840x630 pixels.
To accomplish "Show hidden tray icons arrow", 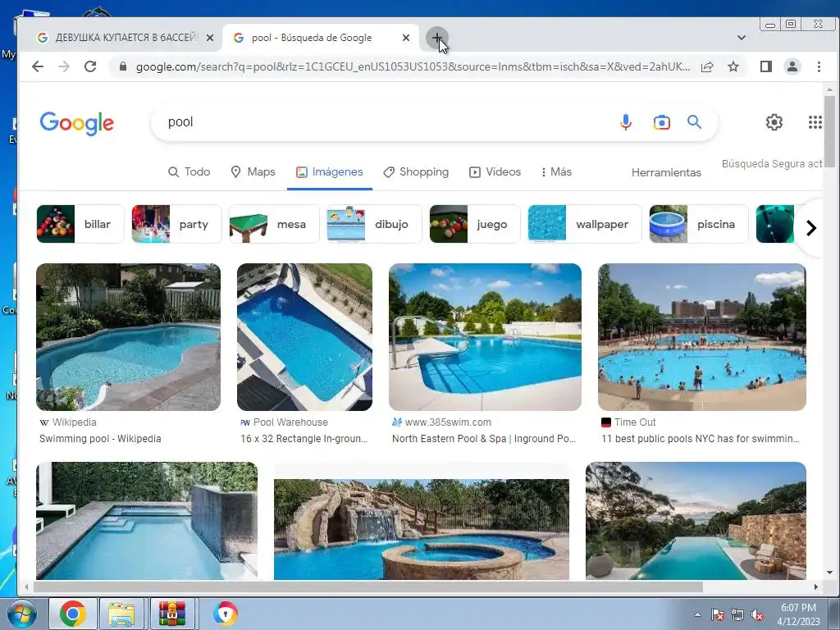I will (x=697, y=615).
